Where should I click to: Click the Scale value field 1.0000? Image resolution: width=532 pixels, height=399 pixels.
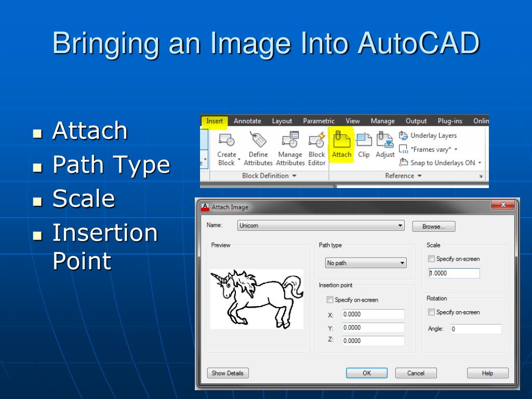(x=454, y=273)
